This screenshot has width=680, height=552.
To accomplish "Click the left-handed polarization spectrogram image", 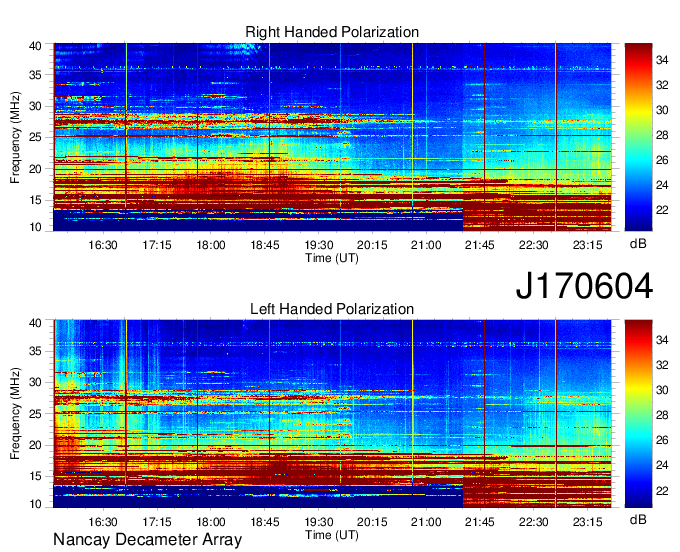I will 332,414.
